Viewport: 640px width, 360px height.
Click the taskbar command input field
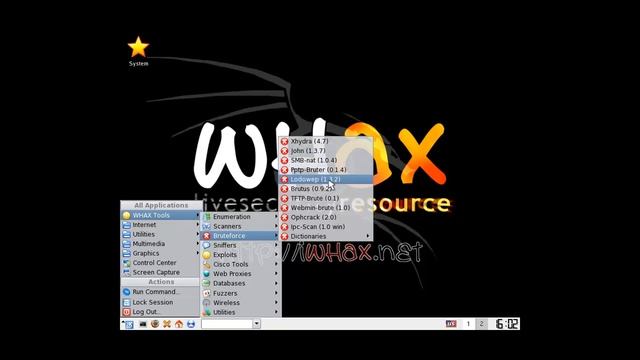[x=227, y=324]
